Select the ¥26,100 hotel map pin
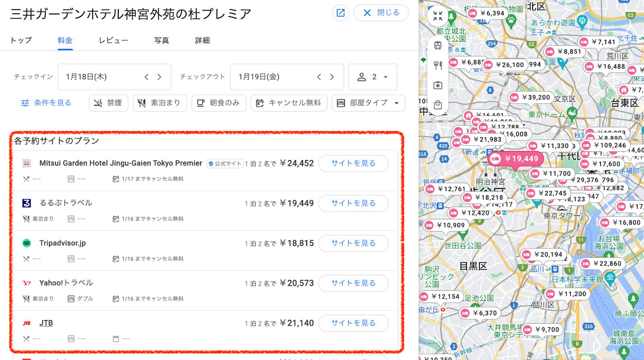This screenshot has height=360, width=644. [505, 65]
